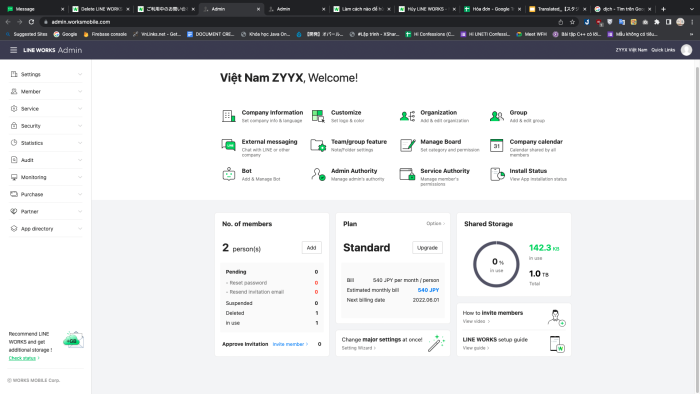Click the 540 JPY estimated bill link

point(428,290)
